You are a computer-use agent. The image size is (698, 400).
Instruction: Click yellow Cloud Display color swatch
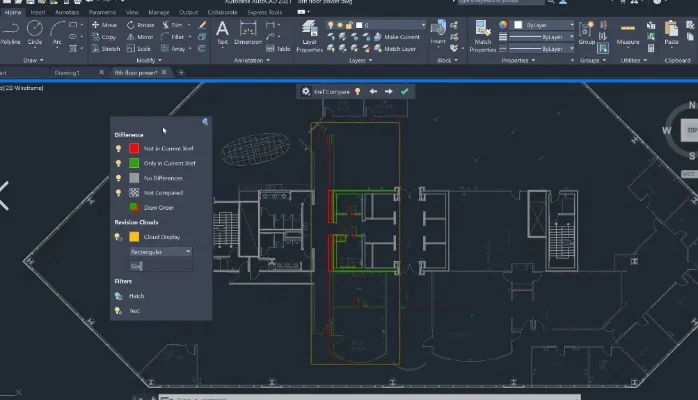click(x=134, y=237)
